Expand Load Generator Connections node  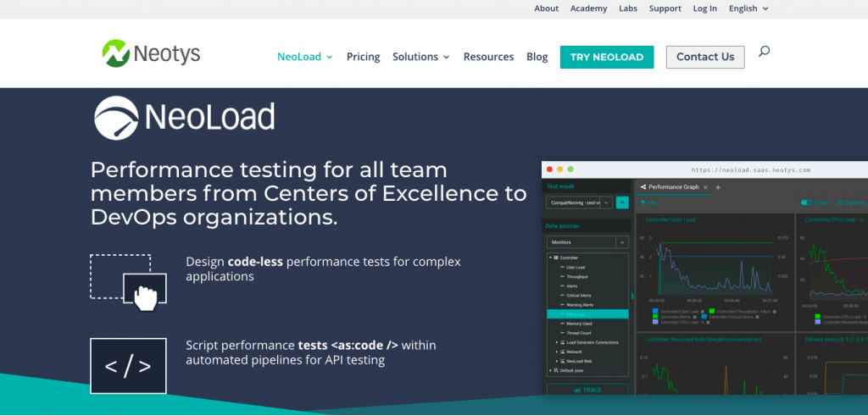[x=556, y=342]
